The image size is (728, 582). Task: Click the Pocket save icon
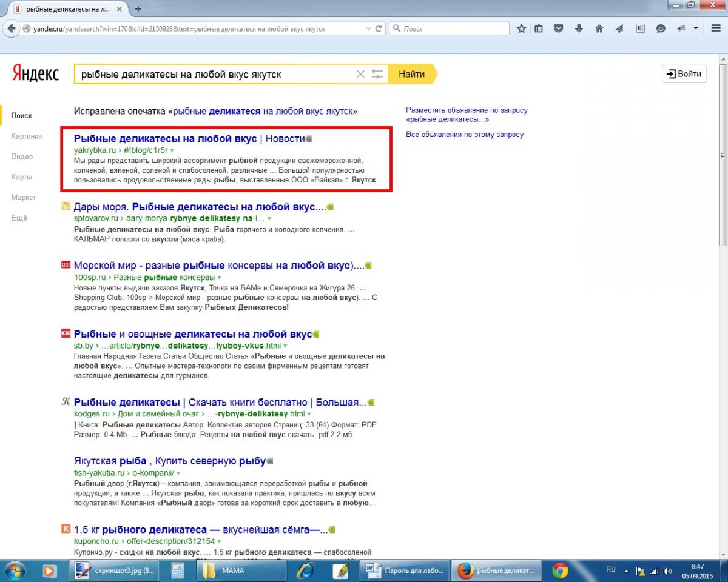pyautogui.click(x=559, y=28)
